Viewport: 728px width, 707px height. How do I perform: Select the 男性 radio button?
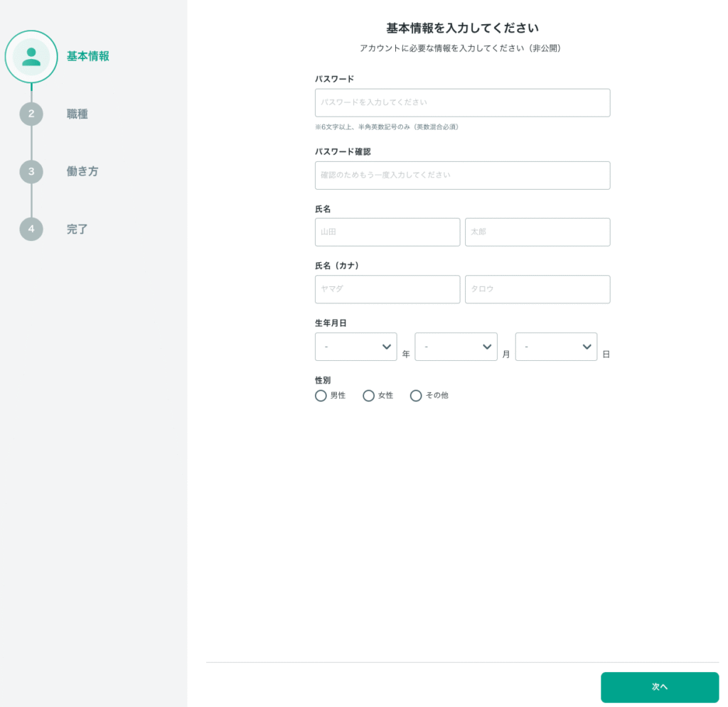(321, 396)
